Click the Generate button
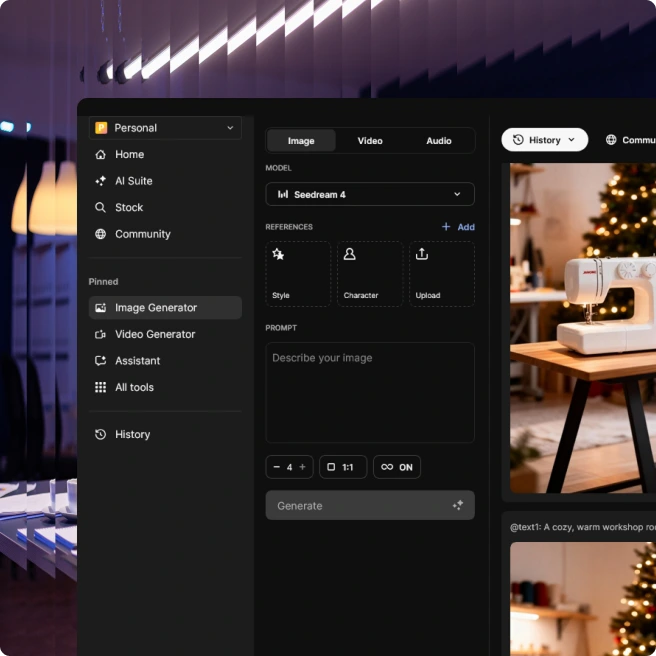 tap(370, 506)
